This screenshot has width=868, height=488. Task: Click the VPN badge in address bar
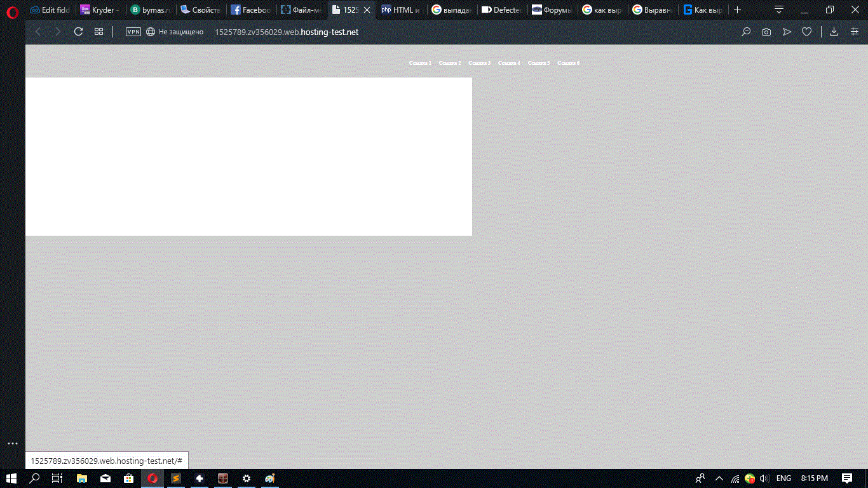click(133, 32)
